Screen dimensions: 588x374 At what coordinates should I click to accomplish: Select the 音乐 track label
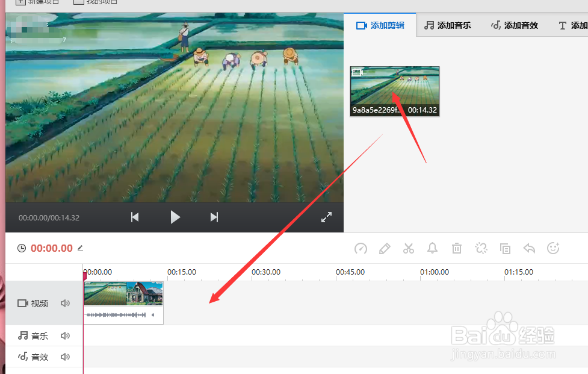click(x=33, y=335)
